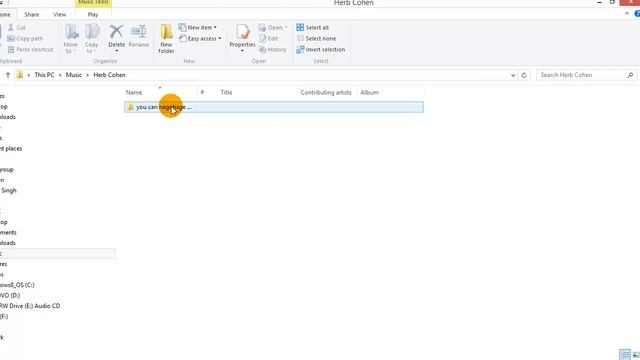Click the Cut command in the ribbon

pyautogui.click(x=17, y=27)
